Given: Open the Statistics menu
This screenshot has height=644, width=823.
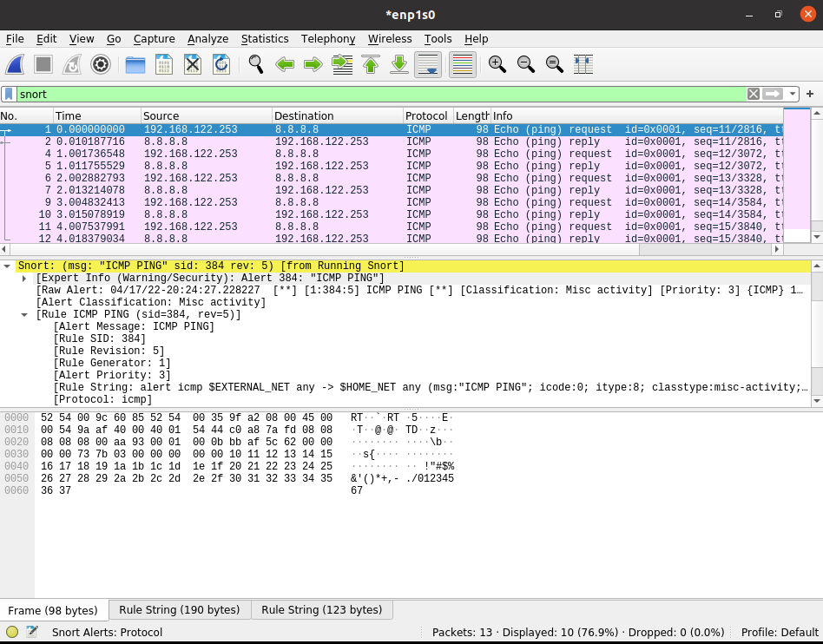Looking at the screenshot, I should pyautogui.click(x=265, y=39).
